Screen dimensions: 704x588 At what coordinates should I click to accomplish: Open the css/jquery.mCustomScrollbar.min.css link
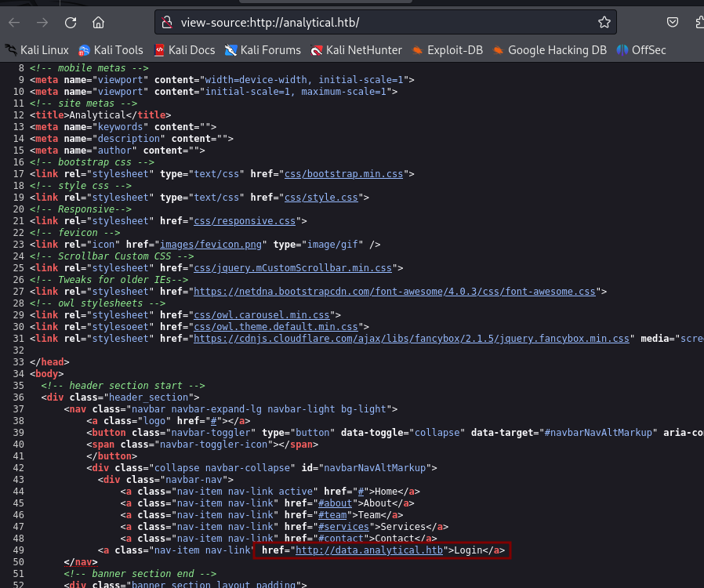coord(292,268)
